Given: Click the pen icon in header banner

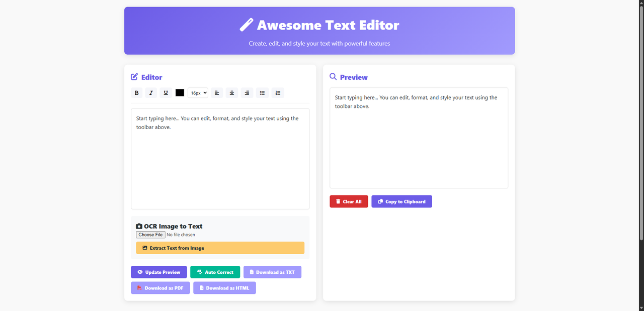Looking at the screenshot, I should point(247,25).
